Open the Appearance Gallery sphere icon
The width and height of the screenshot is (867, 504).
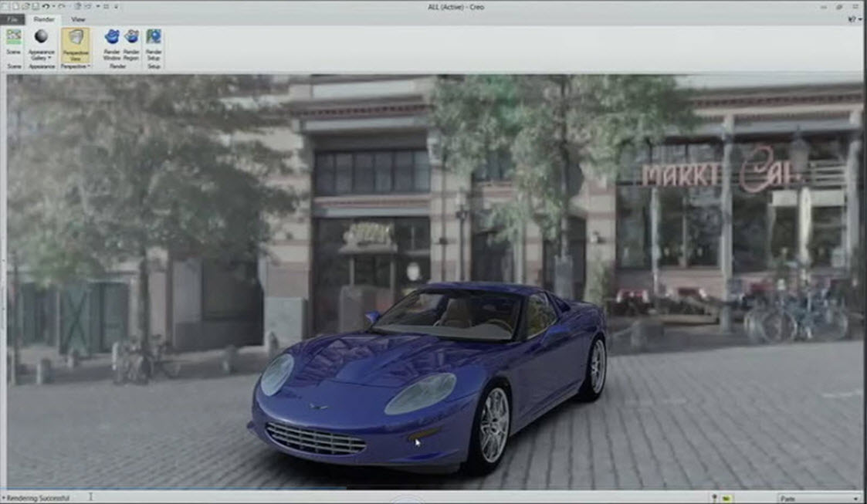pyautogui.click(x=42, y=37)
